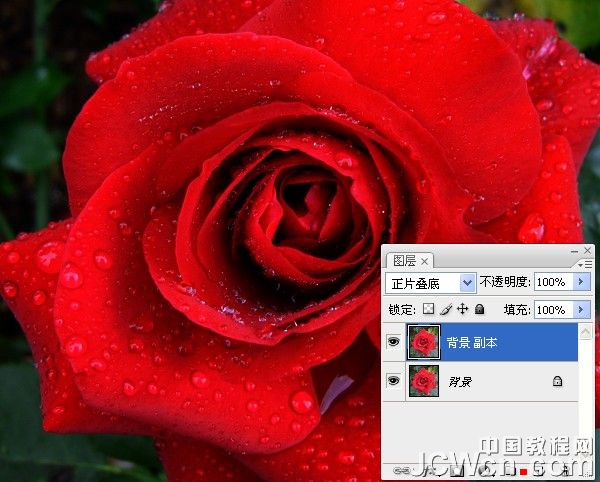
Task: Expand the 不透明度 opacity slider arrow
Action: (x=583, y=283)
